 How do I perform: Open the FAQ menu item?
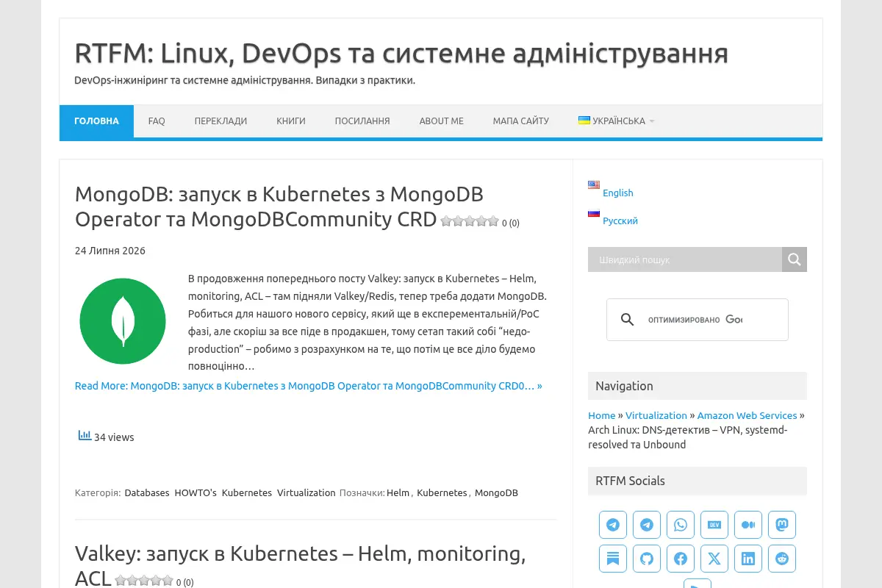point(157,121)
